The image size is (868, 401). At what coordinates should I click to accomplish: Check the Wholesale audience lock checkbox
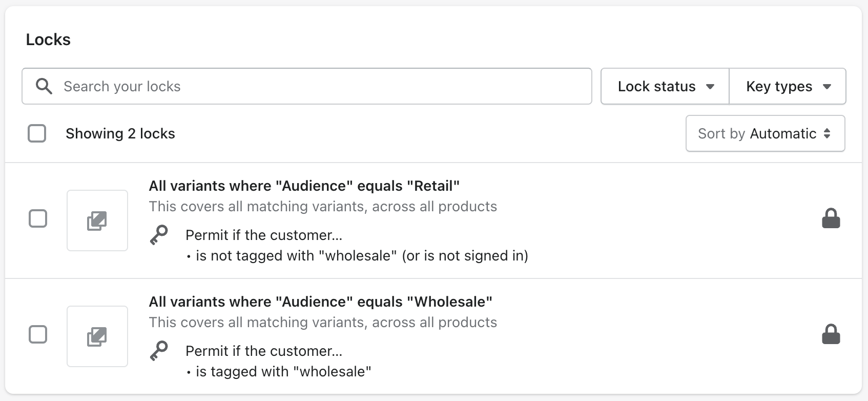38,334
